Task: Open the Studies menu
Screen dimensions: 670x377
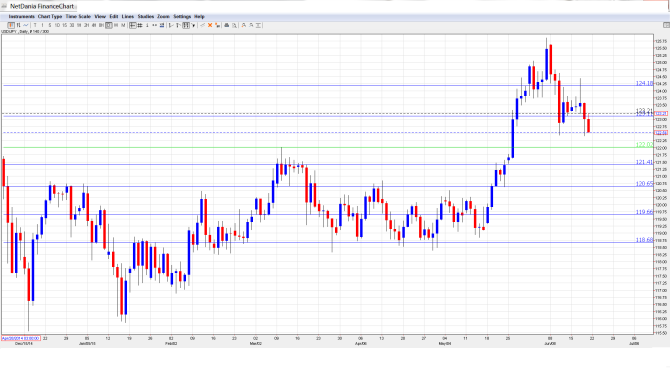Action: 146,17
